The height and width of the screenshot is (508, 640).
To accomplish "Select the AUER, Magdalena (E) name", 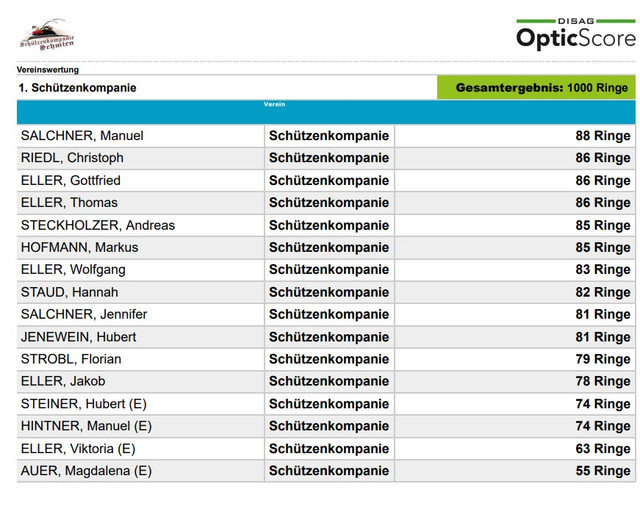I will (86, 471).
